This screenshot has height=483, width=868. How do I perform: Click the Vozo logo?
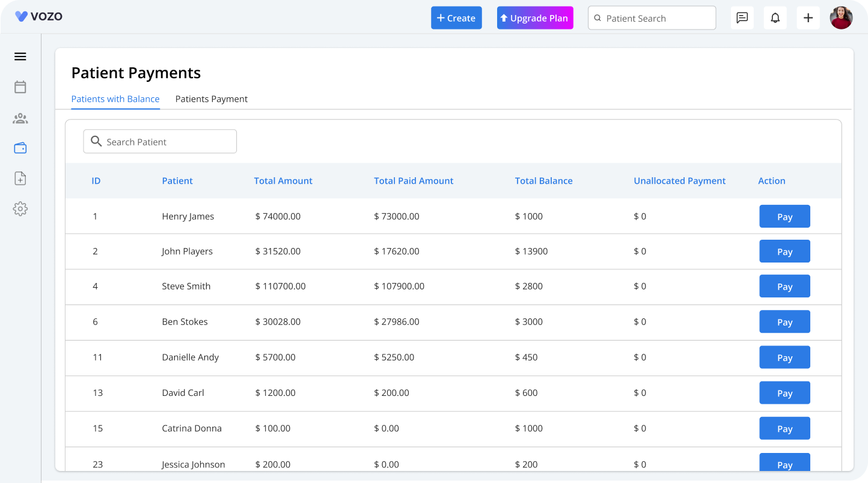point(39,16)
